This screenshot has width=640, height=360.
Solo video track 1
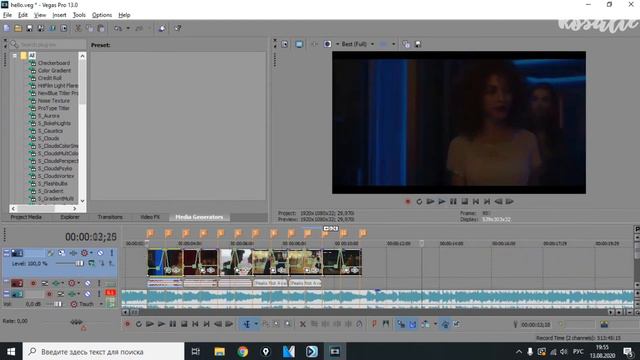tap(111, 253)
